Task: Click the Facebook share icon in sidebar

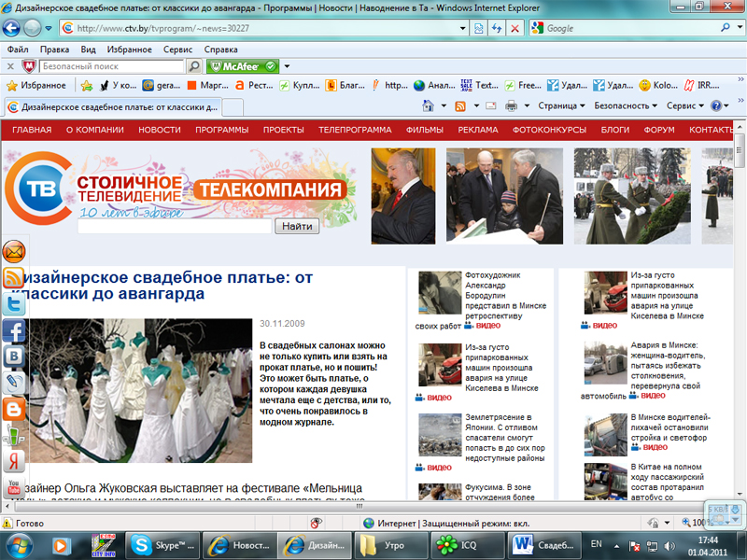Action: point(14,329)
